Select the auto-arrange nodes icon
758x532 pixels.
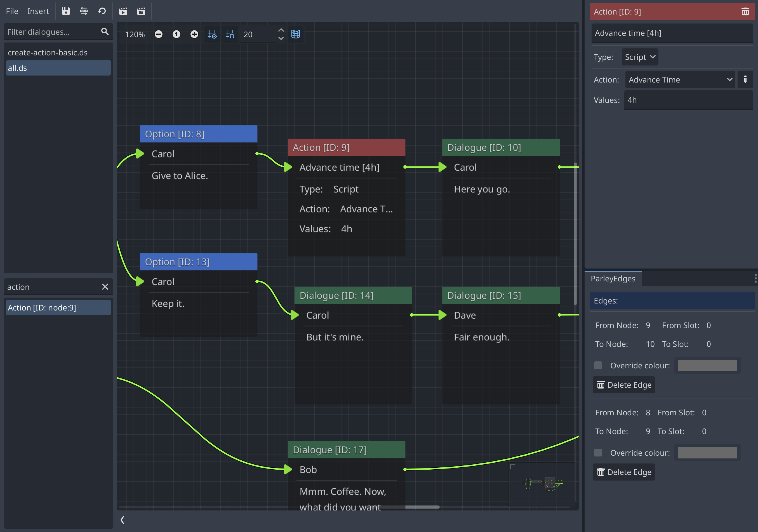click(x=84, y=11)
